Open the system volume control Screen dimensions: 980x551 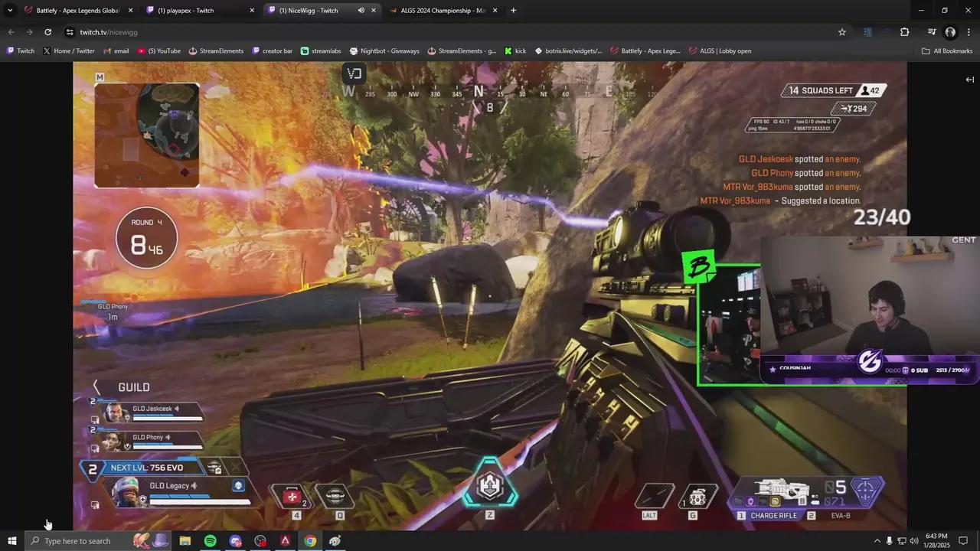913,541
